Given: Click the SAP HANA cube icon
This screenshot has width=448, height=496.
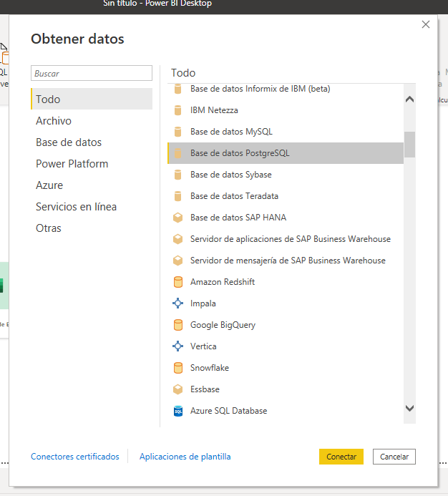Looking at the screenshot, I should click(x=177, y=218).
